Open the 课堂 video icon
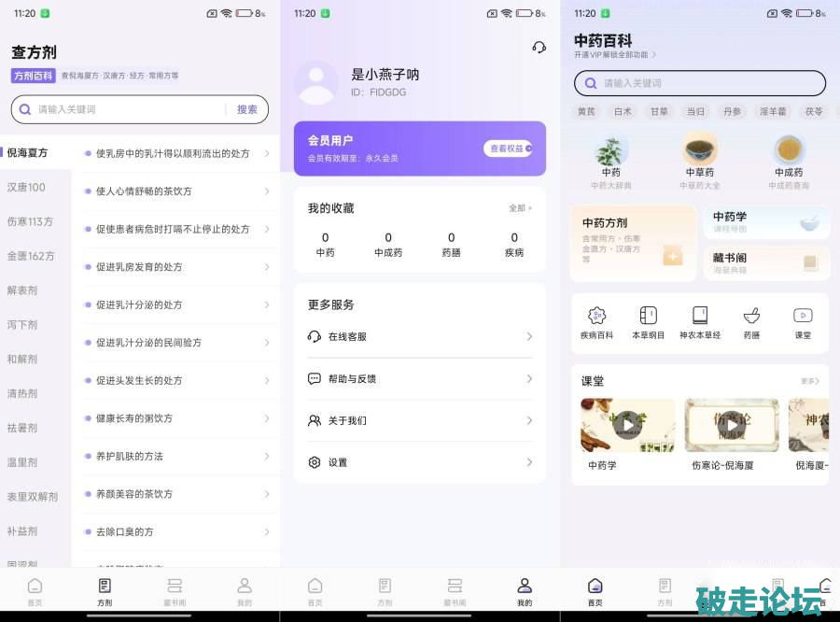 803,316
